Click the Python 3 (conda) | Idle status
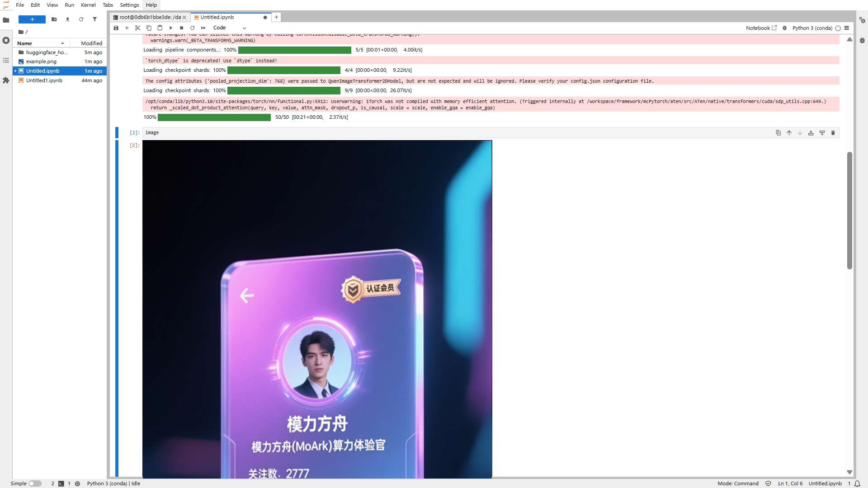The width and height of the screenshot is (868, 488). pos(113,483)
